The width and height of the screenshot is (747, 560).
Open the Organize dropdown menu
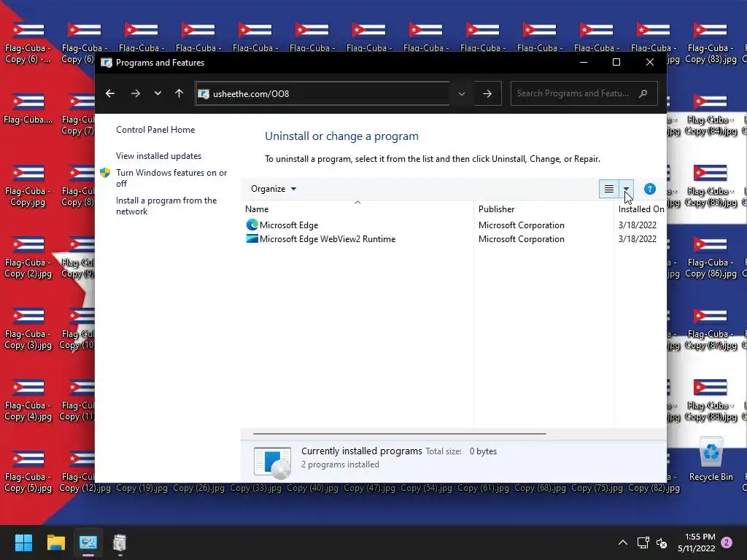pyautogui.click(x=274, y=189)
